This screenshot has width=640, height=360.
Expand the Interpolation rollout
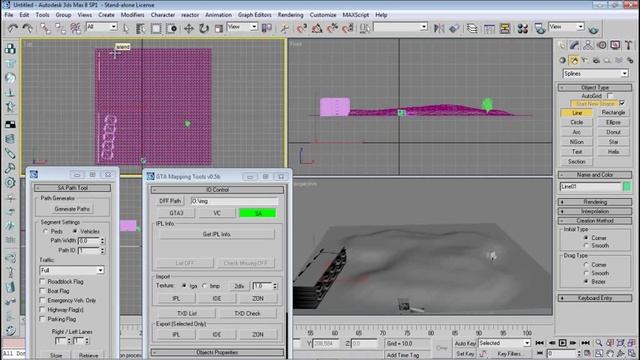(x=595, y=211)
